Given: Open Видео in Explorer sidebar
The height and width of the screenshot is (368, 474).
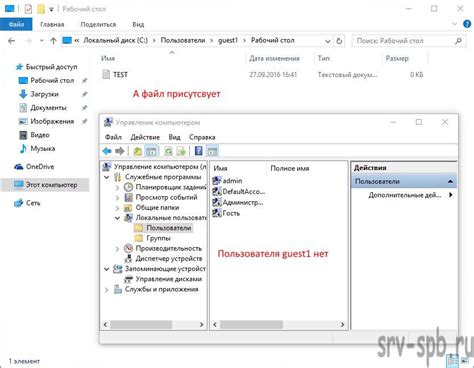Looking at the screenshot, I should (34, 135).
